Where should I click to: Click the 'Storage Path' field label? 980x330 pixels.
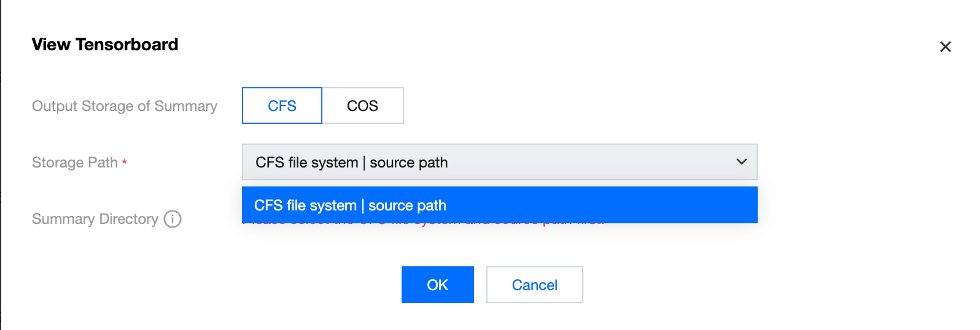tap(75, 162)
